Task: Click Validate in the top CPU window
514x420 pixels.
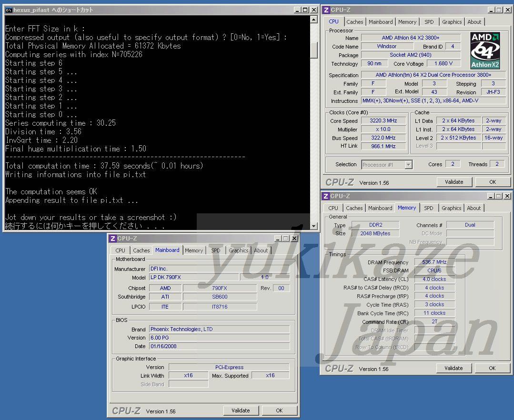Action: click(x=454, y=182)
